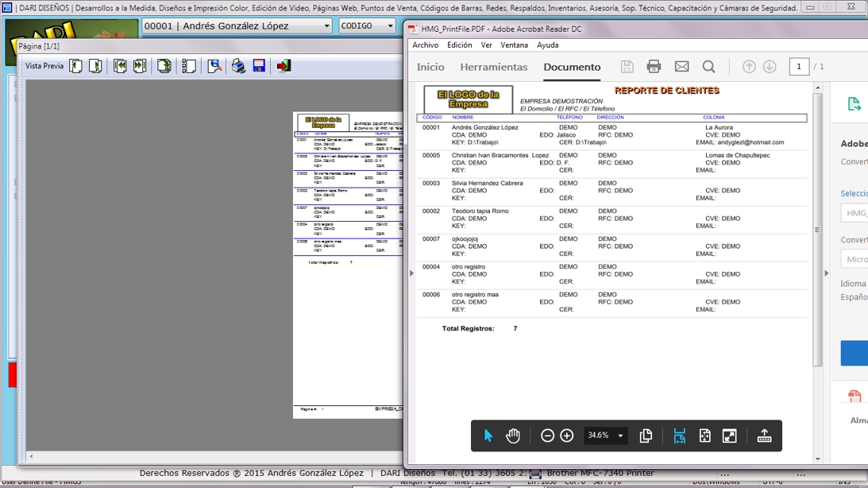Click the zoom in plus button
Screen dimensions: 868x488
[x=567, y=436]
